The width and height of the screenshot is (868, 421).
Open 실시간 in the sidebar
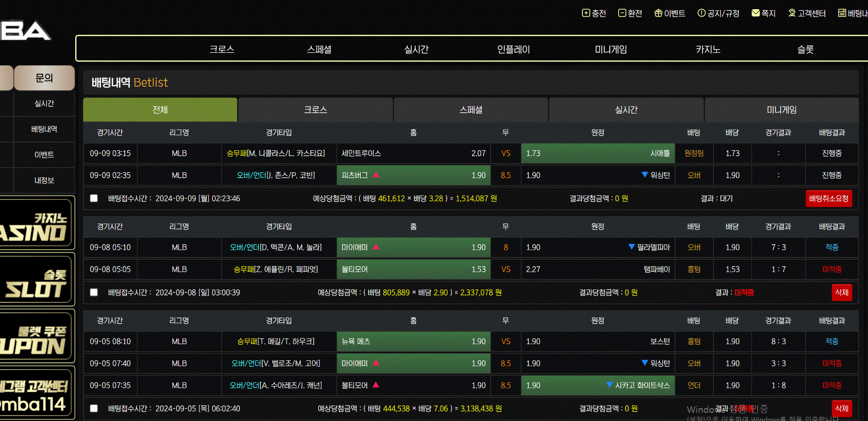(44, 104)
